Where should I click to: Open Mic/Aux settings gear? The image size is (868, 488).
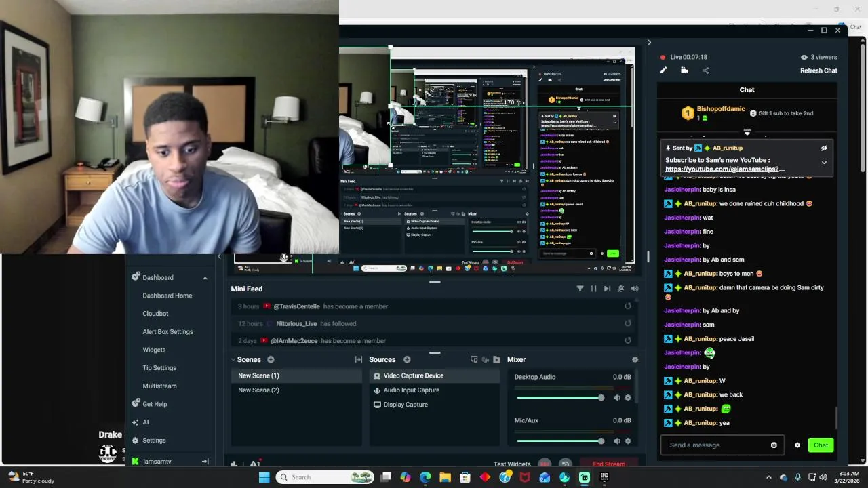tap(628, 441)
